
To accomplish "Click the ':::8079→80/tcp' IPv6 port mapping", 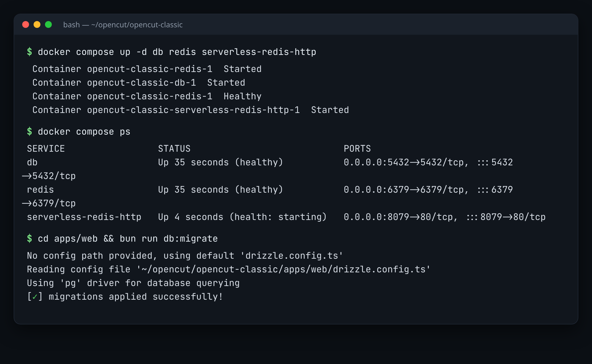I will (506, 217).
